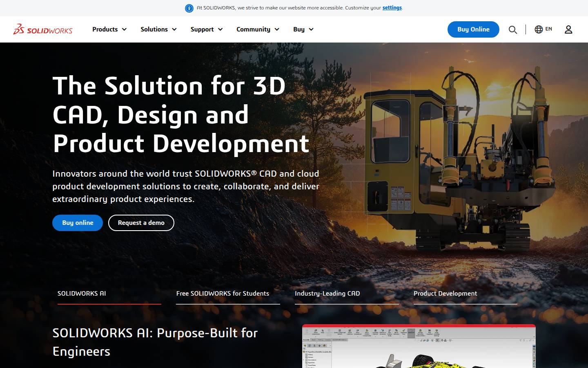Open the user account icon
588x368 pixels.
[x=568, y=29]
